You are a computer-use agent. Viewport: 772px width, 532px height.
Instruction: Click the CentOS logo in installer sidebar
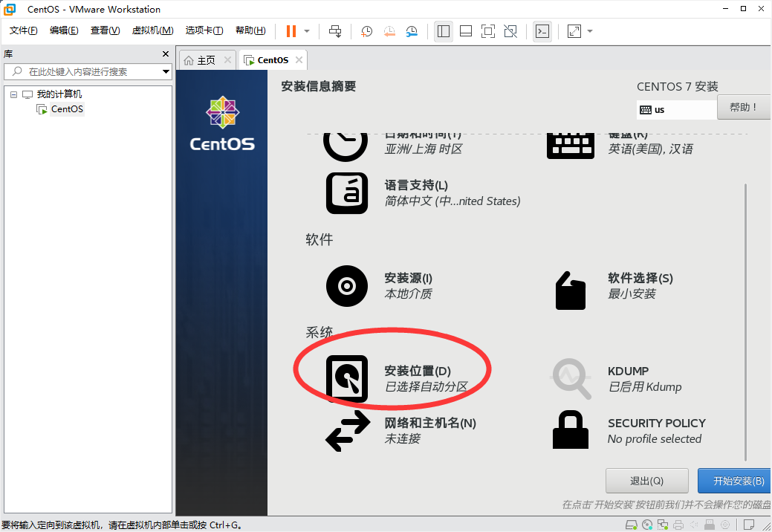[x=222, y=123]
